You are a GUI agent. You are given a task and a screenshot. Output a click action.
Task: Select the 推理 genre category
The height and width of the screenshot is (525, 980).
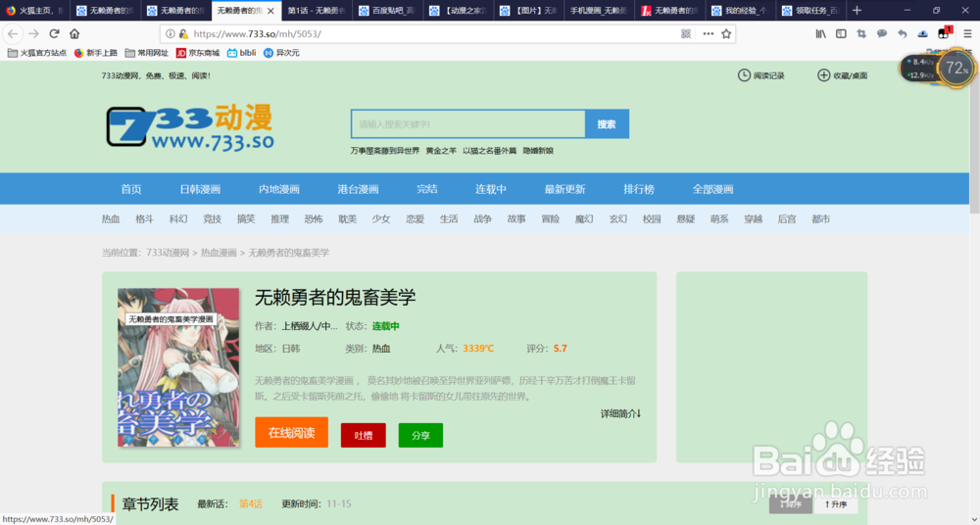279,218
